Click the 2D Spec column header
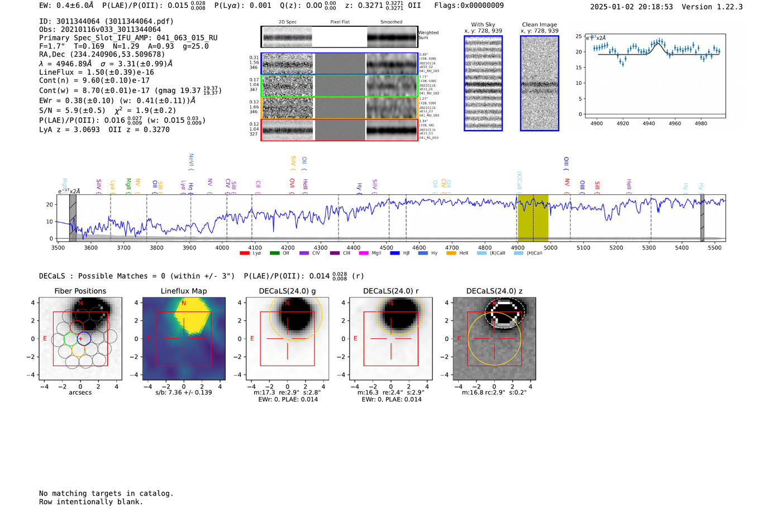This screenshot has height=532, width=782. (288, 22)
